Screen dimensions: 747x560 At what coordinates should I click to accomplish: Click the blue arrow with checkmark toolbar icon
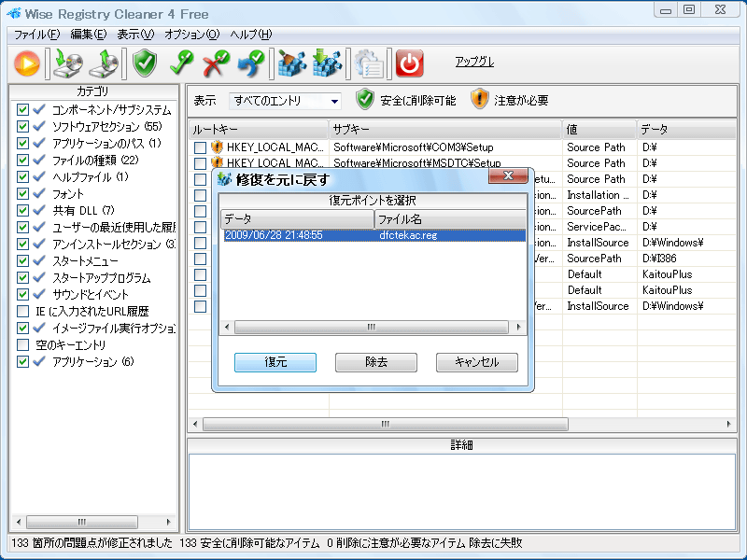coord(251,63)
